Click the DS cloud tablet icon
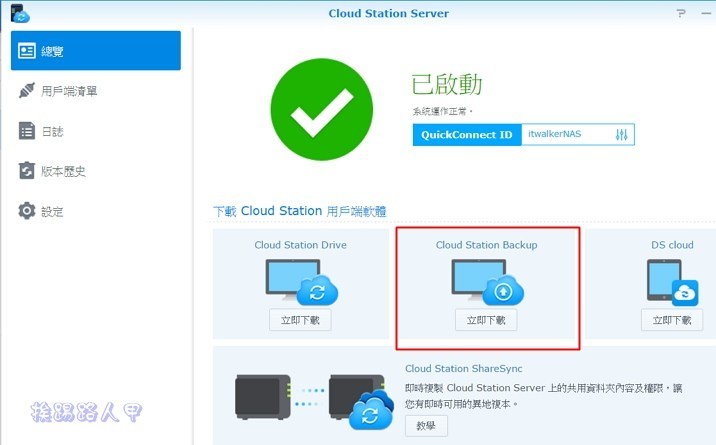 [671, 281]
